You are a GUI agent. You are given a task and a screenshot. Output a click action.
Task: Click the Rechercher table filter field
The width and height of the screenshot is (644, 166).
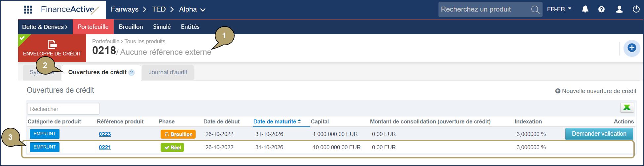(x=63, y=109)
